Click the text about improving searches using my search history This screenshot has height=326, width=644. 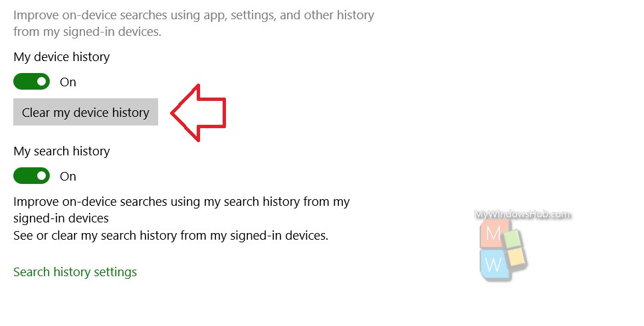[x=181, y=202]
